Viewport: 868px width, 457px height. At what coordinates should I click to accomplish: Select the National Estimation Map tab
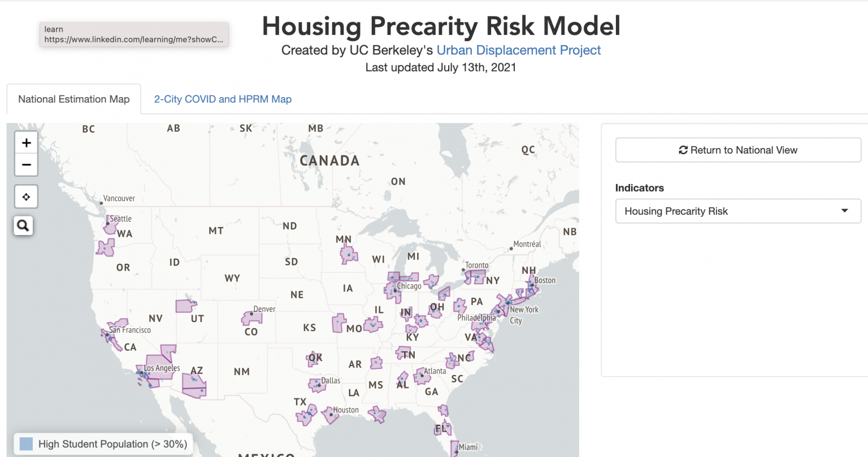[73, 99]
